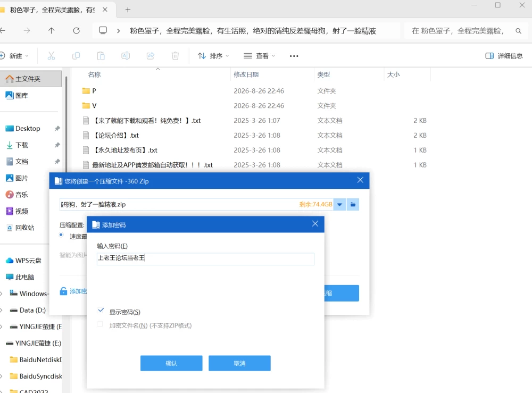Click 确认 to confirm the password
532x393 pixels.
point(171,363)
